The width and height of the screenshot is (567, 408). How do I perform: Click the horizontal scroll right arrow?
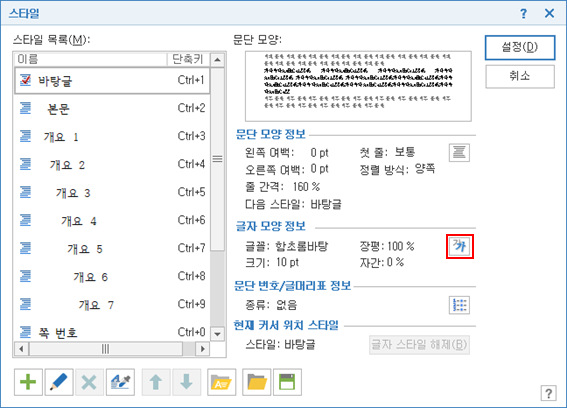click(x=202, y=349)
